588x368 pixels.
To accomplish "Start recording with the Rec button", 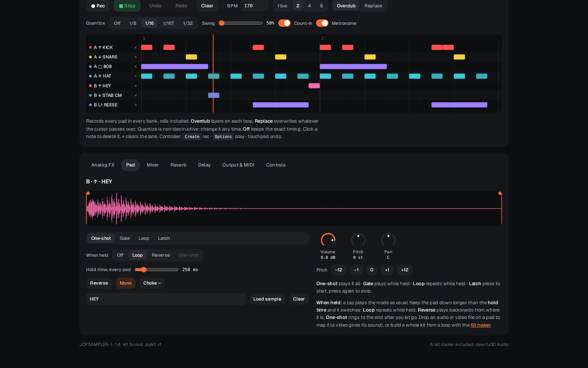I will point(98,6).
